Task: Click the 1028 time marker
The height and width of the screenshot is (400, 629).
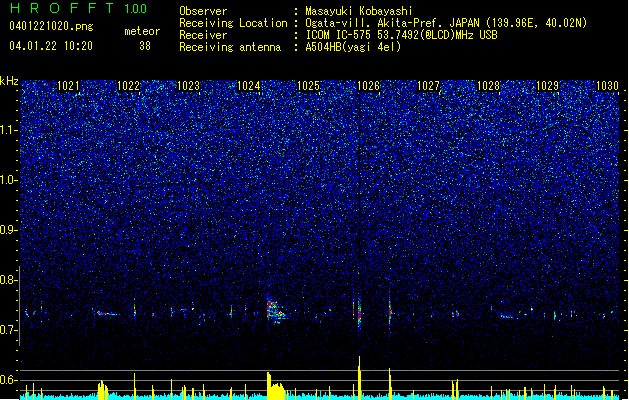Action: tap(488, 86)
